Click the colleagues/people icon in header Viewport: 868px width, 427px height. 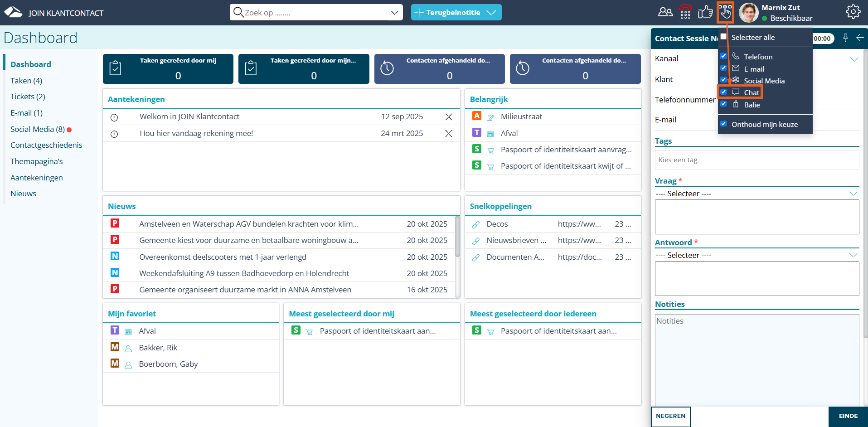click(665, 12)
